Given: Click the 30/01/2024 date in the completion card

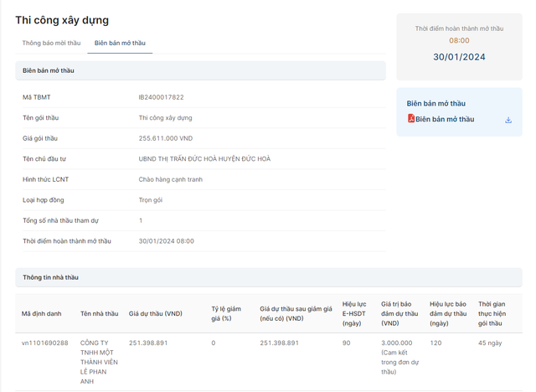Looking at the screenshot, I should click(x=459, y=57).
